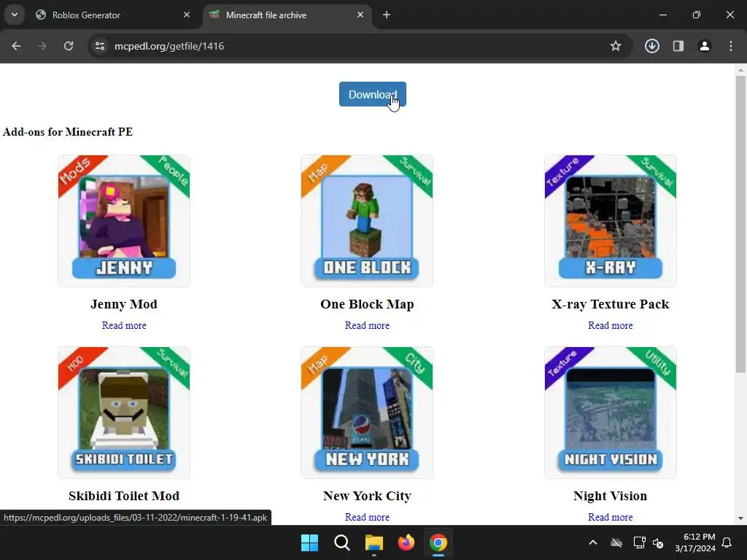Viewport: 747px width, 560px height.
Task: Launch Firefox from the taskbar
Action: click(406, 542)
